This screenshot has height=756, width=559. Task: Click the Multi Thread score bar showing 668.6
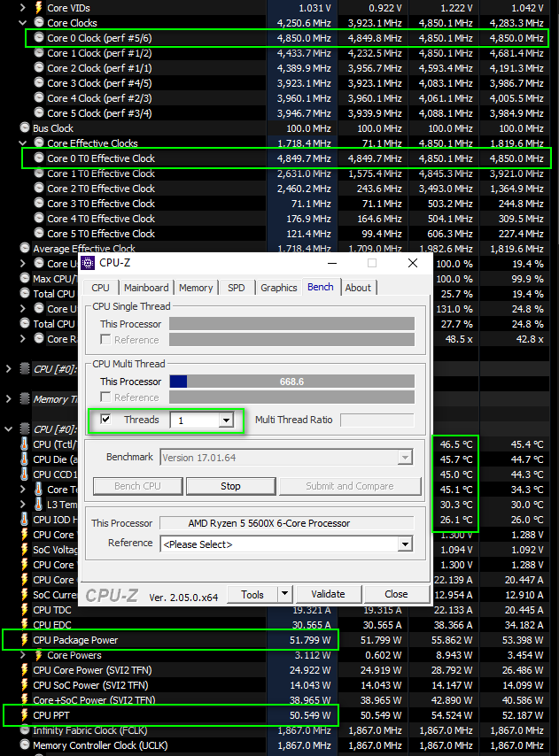coord(291,382)
